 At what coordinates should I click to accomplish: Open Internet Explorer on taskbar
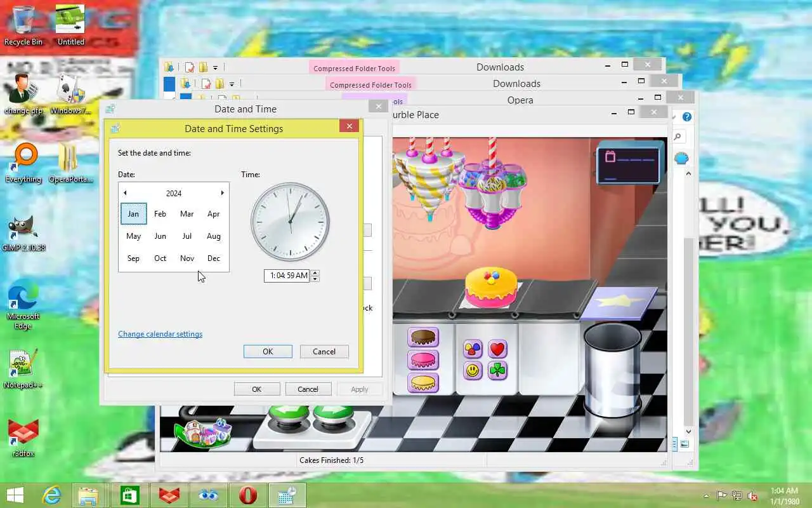52,495
